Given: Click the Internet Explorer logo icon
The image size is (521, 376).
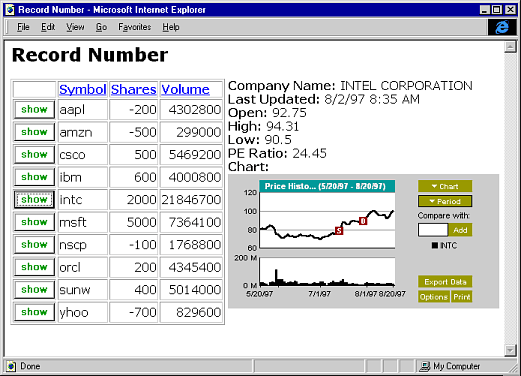Looking at the screenshot, I should 502,27.
